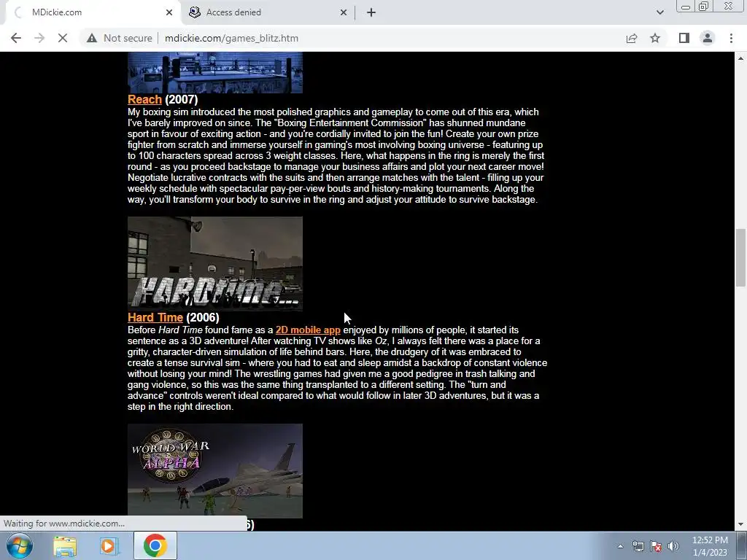747x560 pixels.
Task: Click the Reach (2007) heading year text
Action: pyautogui.click(x=181, y=99)
